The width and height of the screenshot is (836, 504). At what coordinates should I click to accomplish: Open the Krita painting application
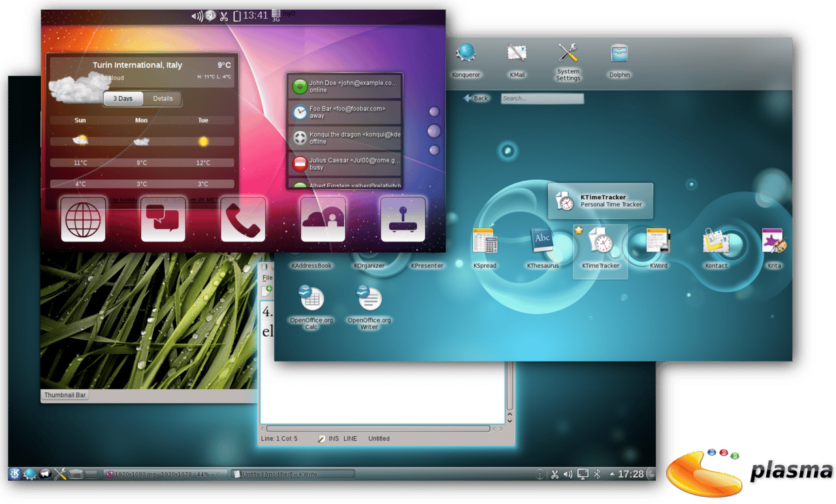(x=774, y=248)
